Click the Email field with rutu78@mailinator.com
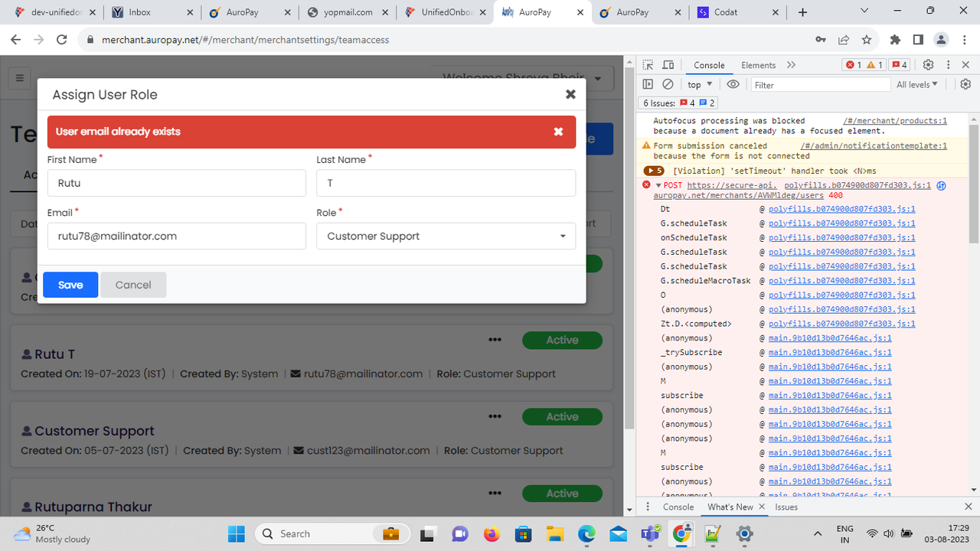Image resolution: width=980 pixels, height=551 pixels. coord(176,236)
